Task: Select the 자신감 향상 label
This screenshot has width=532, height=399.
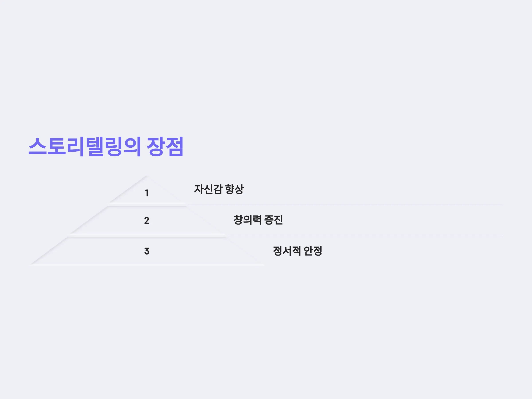Action: [219, 189]
